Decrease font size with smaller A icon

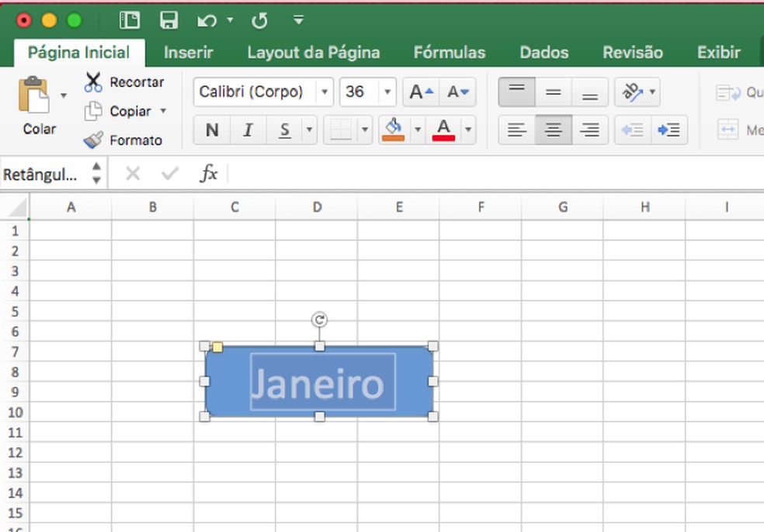[x=458, y=92]
